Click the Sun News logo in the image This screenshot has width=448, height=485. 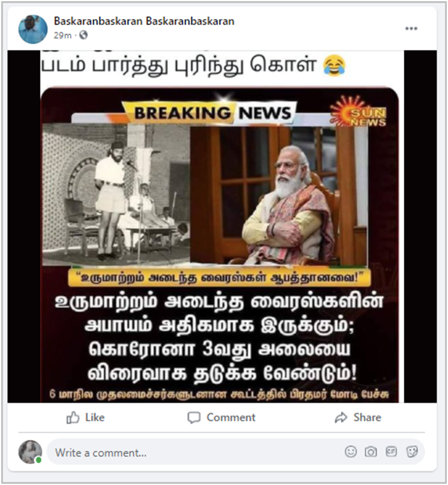pos(359,112)
